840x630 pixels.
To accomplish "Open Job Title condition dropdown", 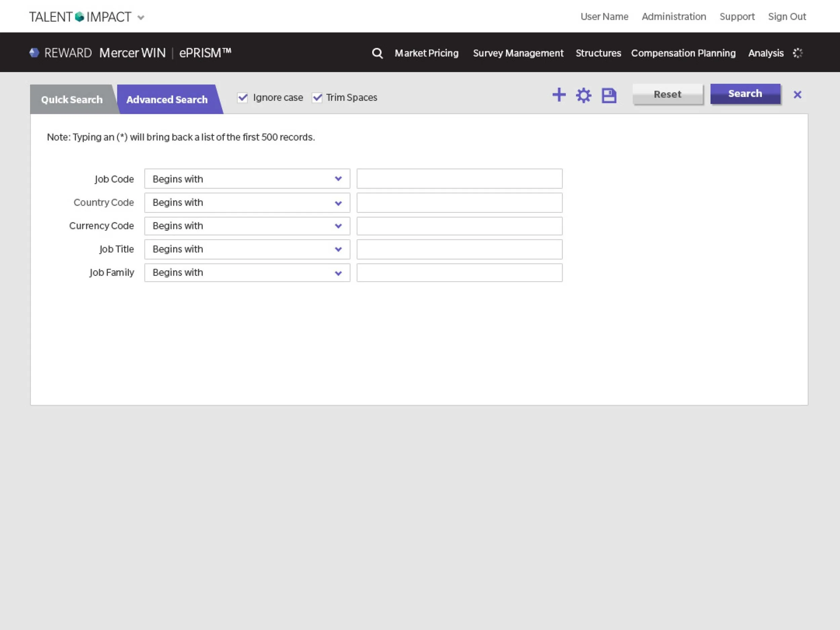I will pyautogui.click(x=247, y=250).
